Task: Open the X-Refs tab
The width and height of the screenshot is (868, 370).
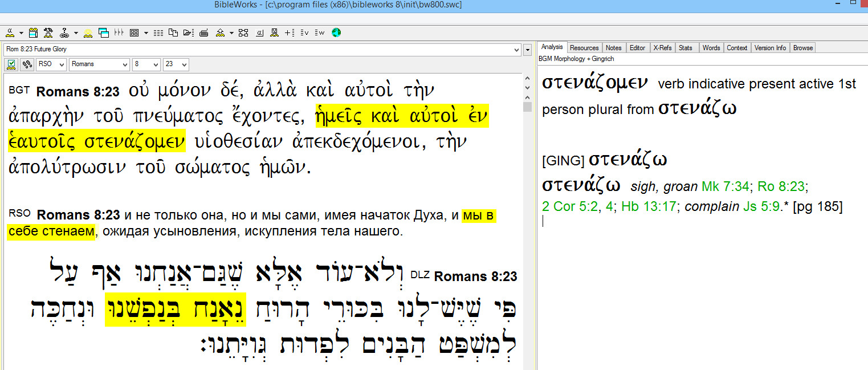Action: [x=662, y=48]
